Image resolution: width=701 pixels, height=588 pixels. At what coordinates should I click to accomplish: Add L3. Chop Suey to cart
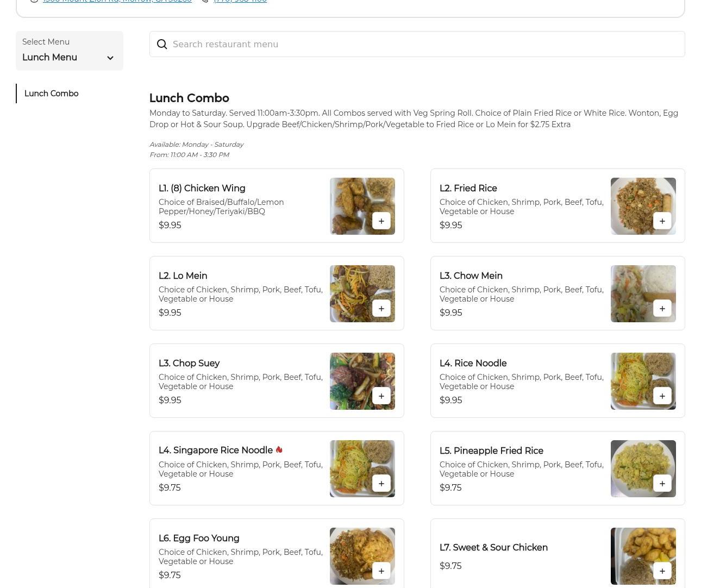click(381, 396)
